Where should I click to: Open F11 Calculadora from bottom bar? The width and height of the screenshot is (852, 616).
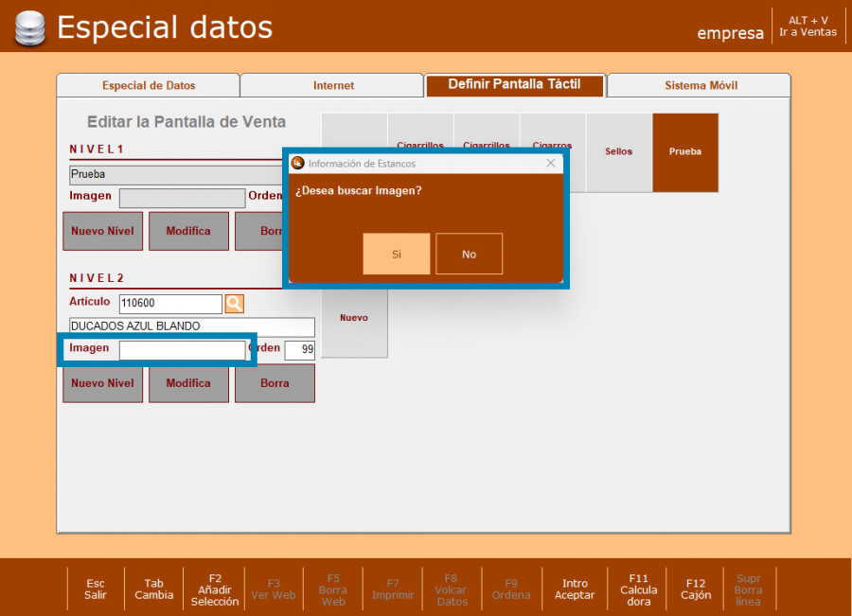coord(639,590)
